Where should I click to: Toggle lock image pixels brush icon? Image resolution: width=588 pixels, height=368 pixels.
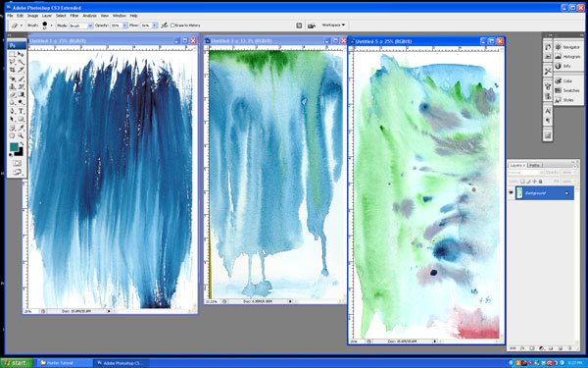[x=528, y=182]
